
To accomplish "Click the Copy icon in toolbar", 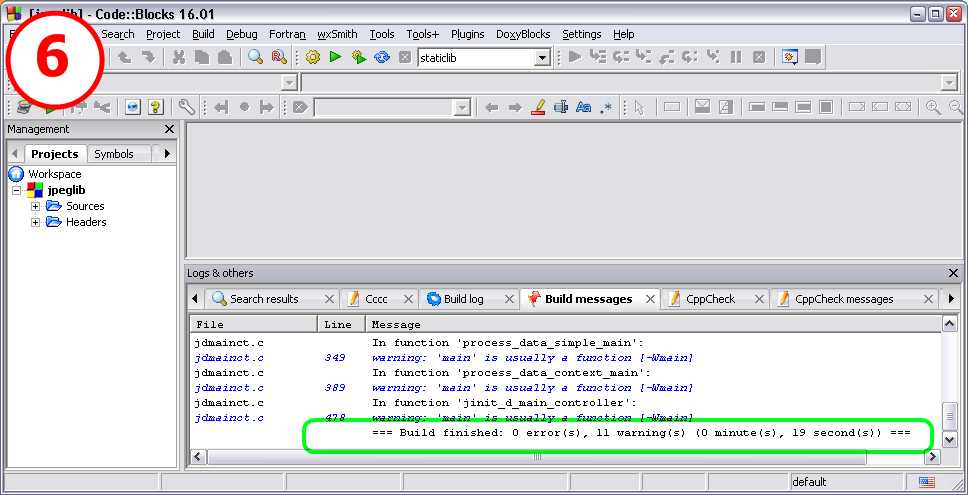I will pos(202,57).
